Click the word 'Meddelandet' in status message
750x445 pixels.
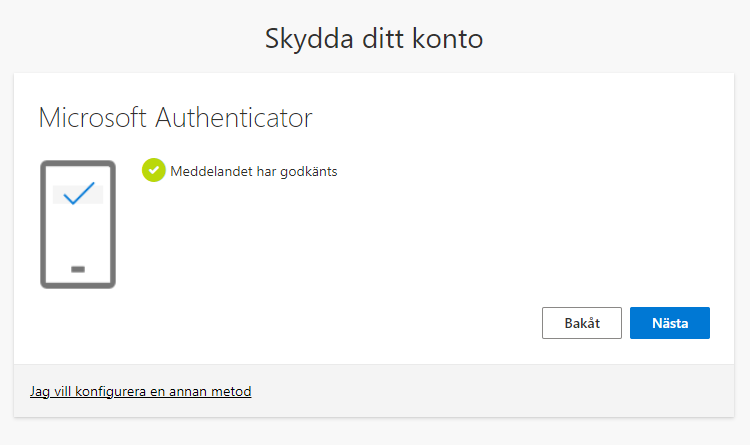(x=208, y=171)
